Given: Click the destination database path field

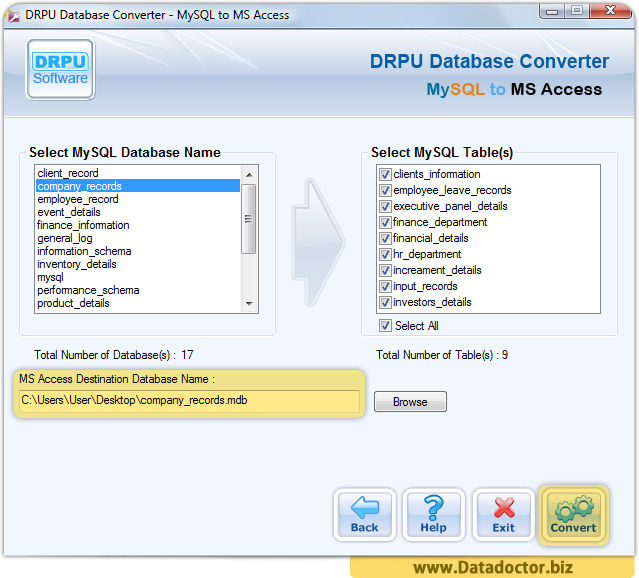Looking at the screenshot, I should 189,400.
